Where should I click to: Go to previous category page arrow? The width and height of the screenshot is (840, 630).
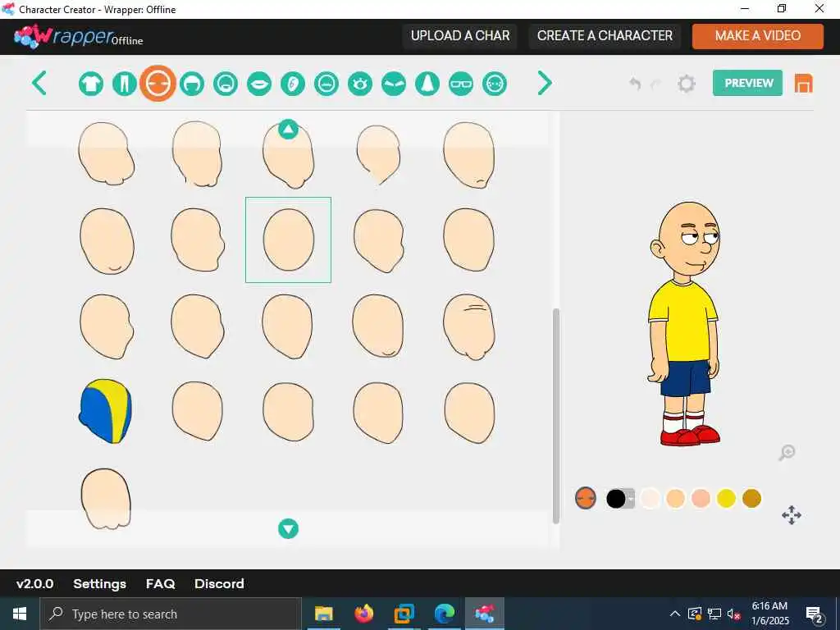tap(39, 83)
